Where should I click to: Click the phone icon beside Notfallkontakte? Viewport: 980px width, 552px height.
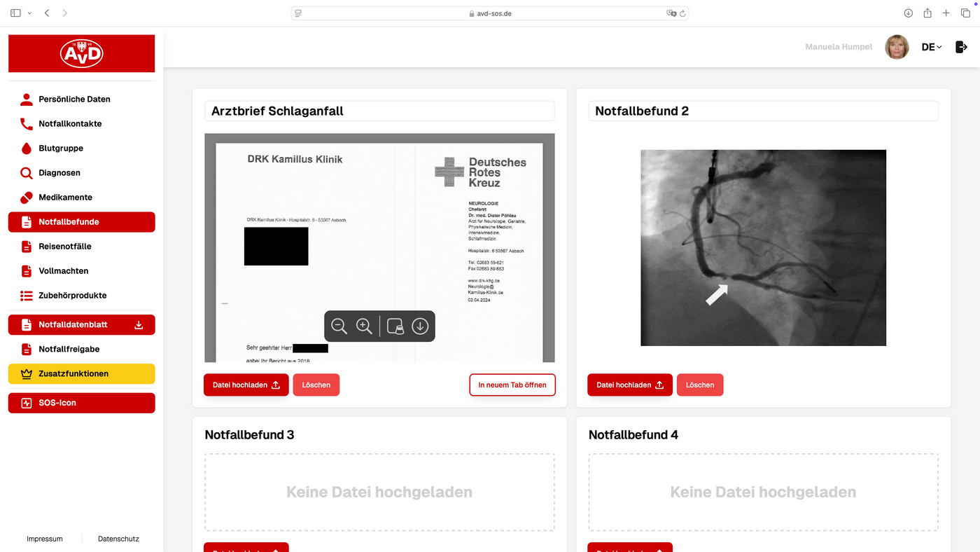tap(27, 124)
